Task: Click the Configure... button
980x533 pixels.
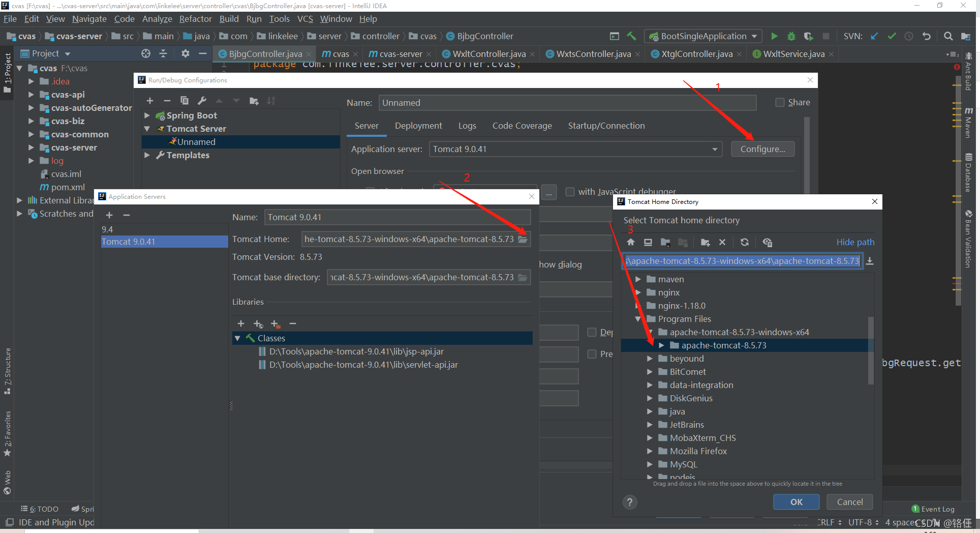Action: [x=762, y=149]
